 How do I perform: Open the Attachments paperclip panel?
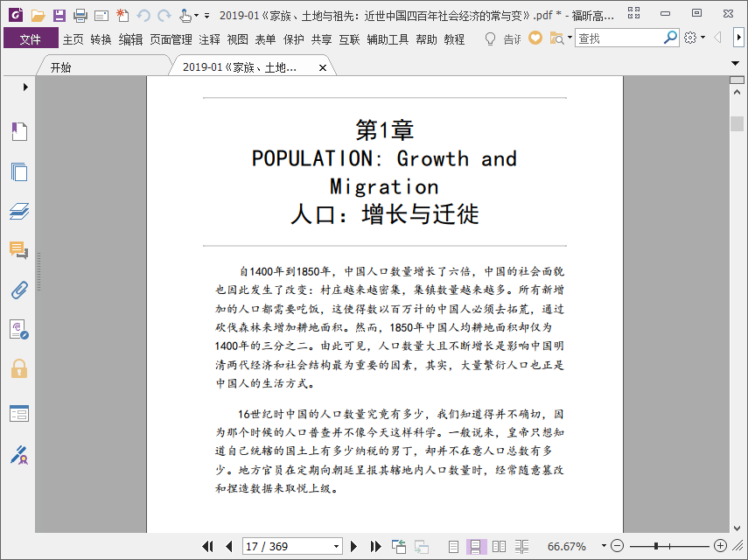point(19,290)
